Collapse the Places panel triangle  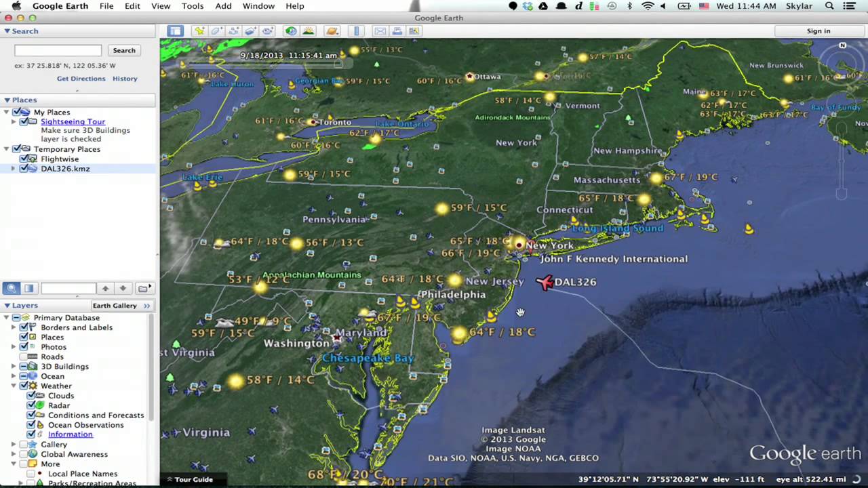click(x=7, y=100)
